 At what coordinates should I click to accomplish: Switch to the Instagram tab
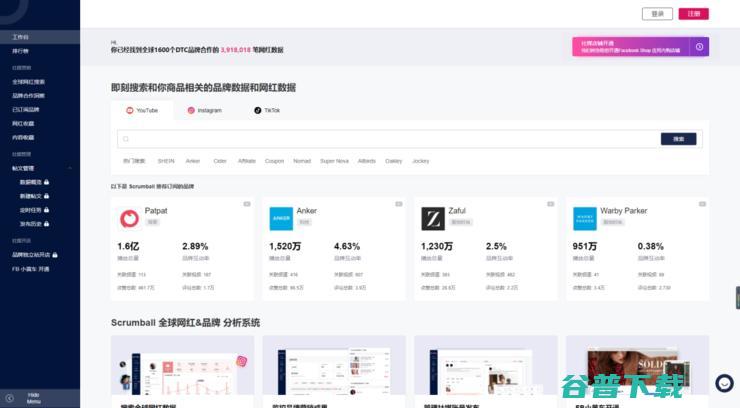pos(204,110)
